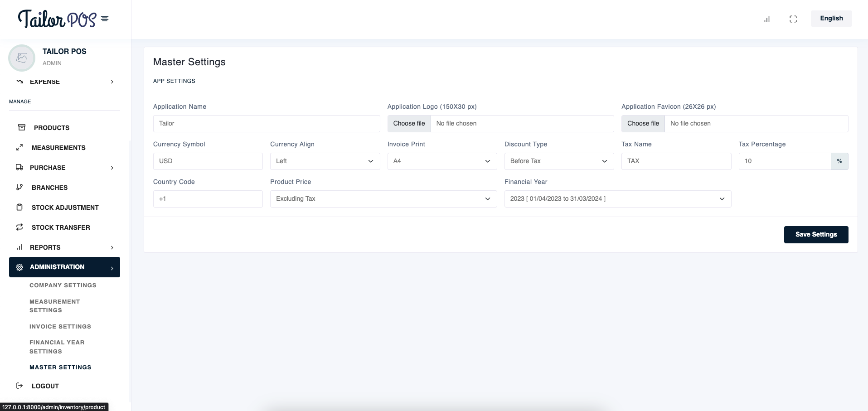868x411 pixels.
Task: Click the bar chart icon in header
Action: [767, 19]
